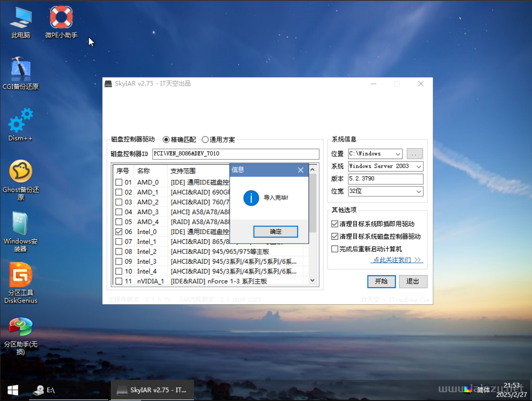This screenshot has width=532, height=401.
Task: Open the 系统 Windows Server 2003 dropdown
Action: (386, 166)
